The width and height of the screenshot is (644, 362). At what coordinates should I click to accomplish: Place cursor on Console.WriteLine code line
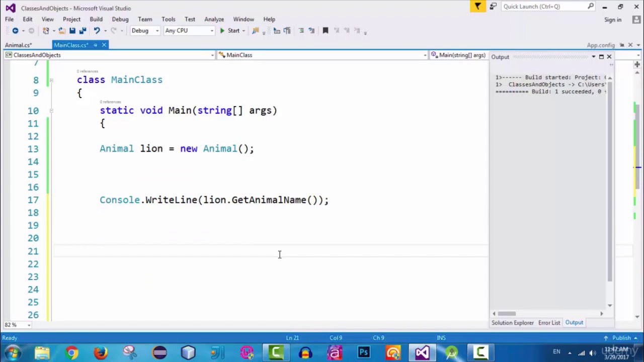pos(214,200)
